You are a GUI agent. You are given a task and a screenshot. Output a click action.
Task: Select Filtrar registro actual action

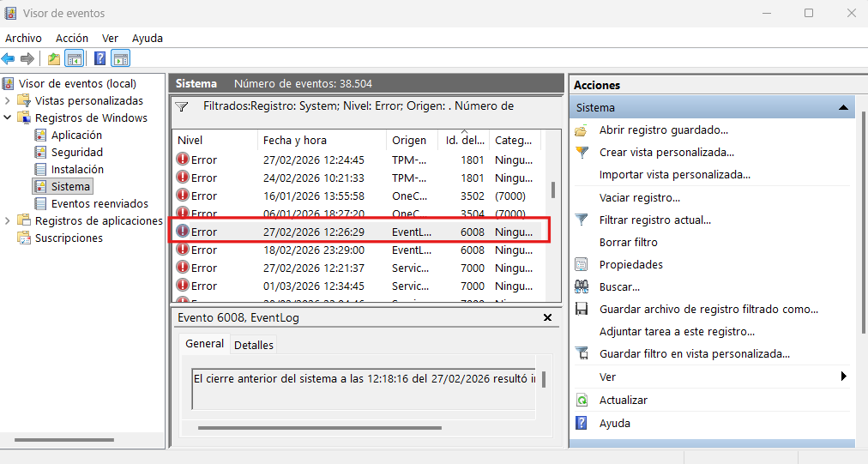[x=655, y=220]
